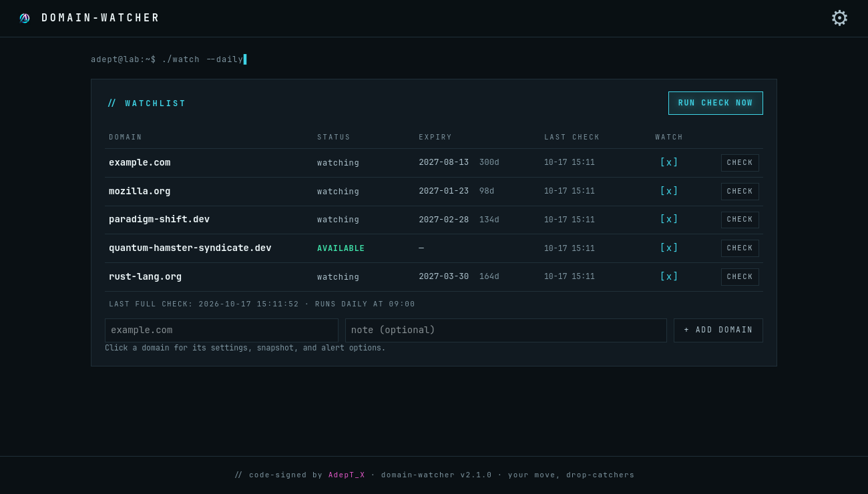Click the ./watch --daily terminal prompt
This screenshot has height=494, width=868.
click(x=168, y=59)
